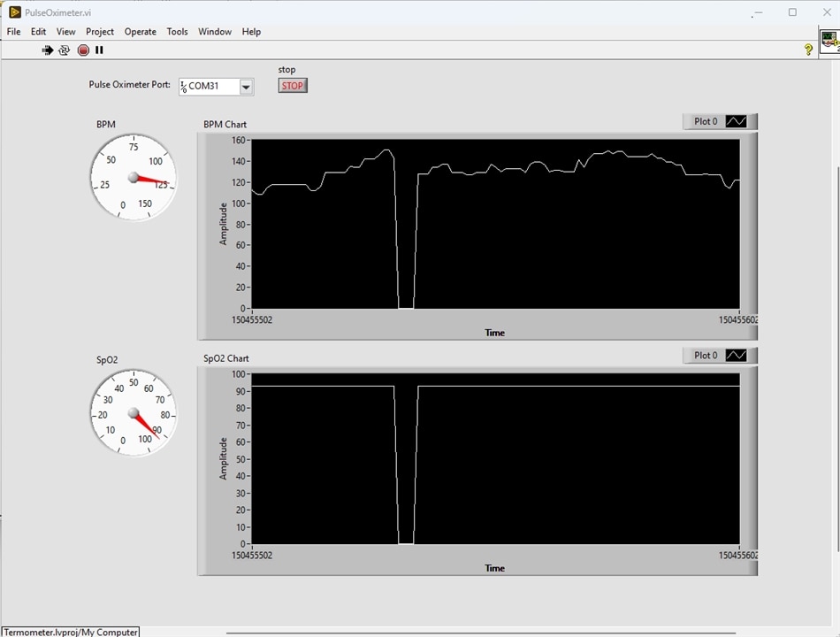Open the Operate menu
This screenshot has width=840, height=637.
coord(141,32)
